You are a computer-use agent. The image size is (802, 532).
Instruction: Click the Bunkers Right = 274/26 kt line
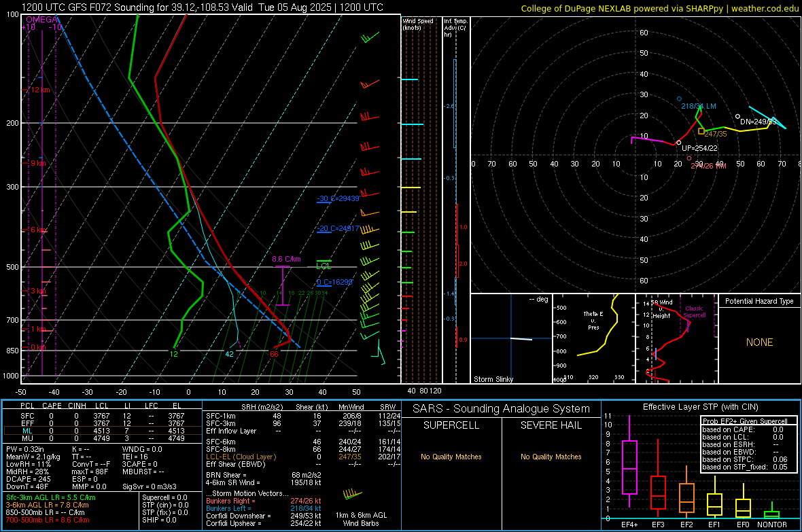(264, 501)
